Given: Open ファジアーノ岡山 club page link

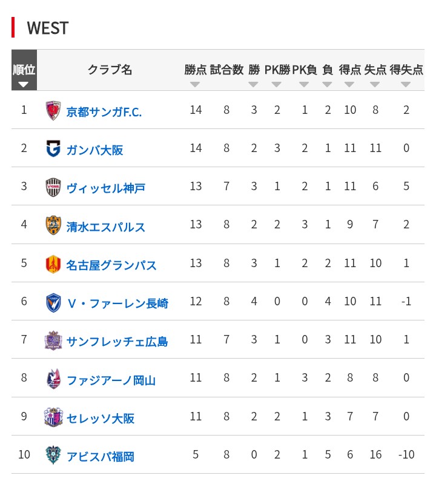Looking at the screenshot, I should 111,380.
